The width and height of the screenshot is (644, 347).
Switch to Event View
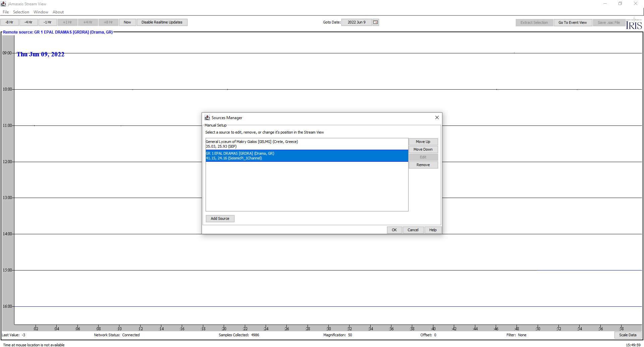point(572,22)
